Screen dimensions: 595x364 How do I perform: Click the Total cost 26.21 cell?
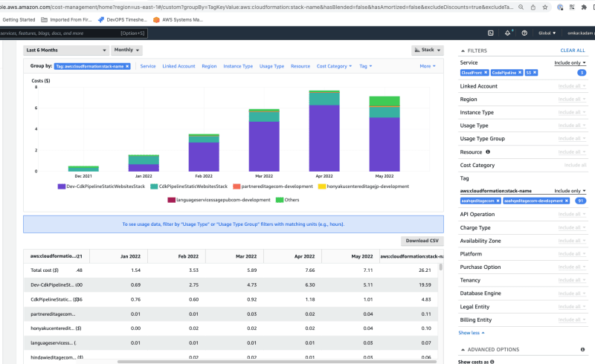(425, 270)
